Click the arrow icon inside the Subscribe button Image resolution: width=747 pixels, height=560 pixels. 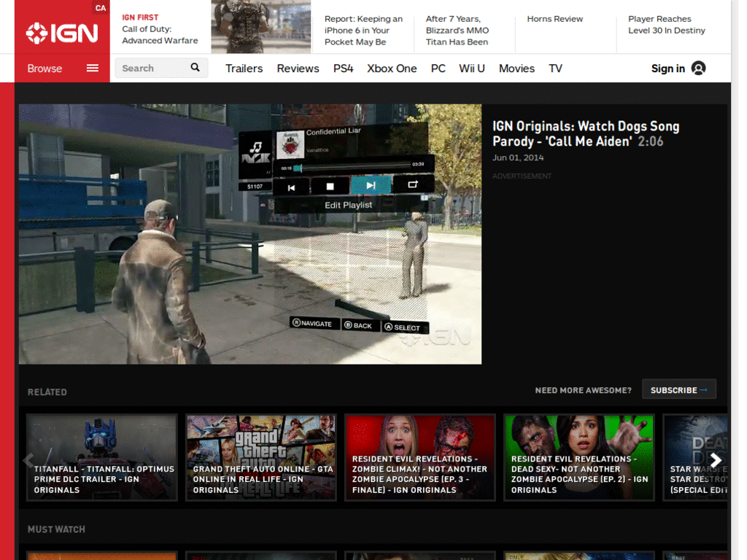tap(706, 389)
